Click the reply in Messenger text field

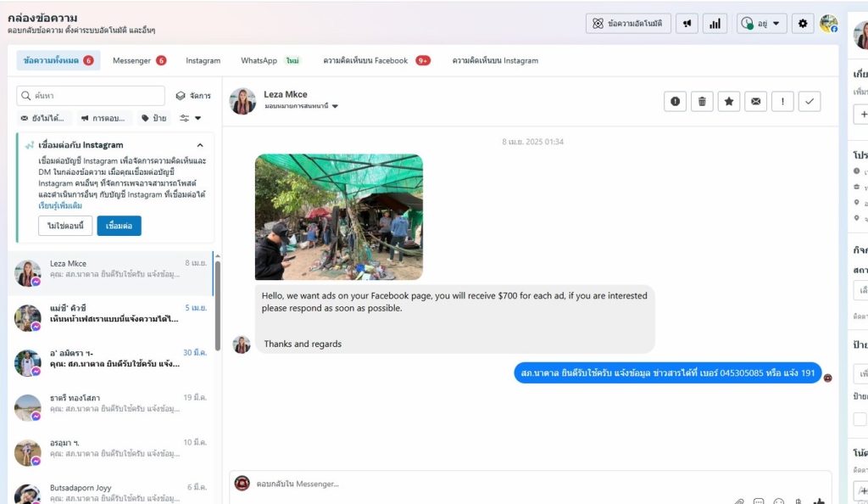(x=509, y=484)
